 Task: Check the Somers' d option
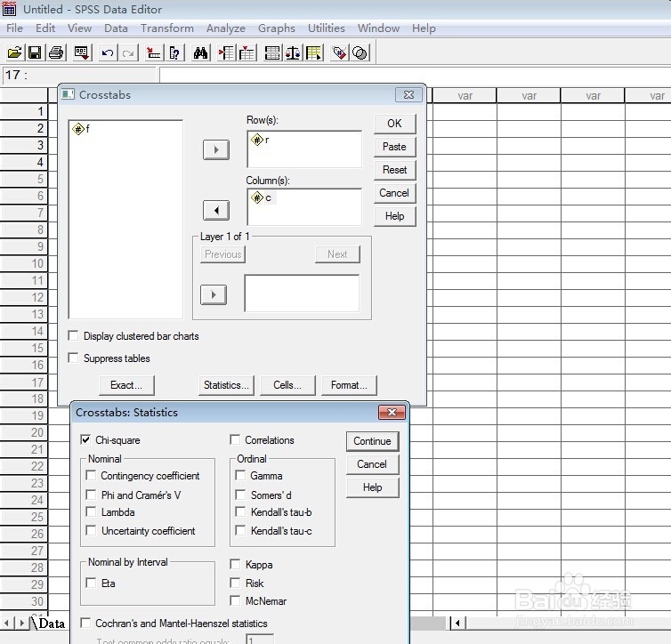[x=240, y=495]
